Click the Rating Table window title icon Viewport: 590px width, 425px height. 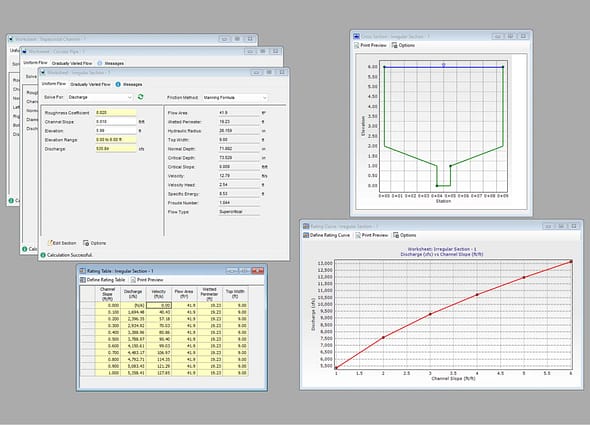(x=82, y=271)
